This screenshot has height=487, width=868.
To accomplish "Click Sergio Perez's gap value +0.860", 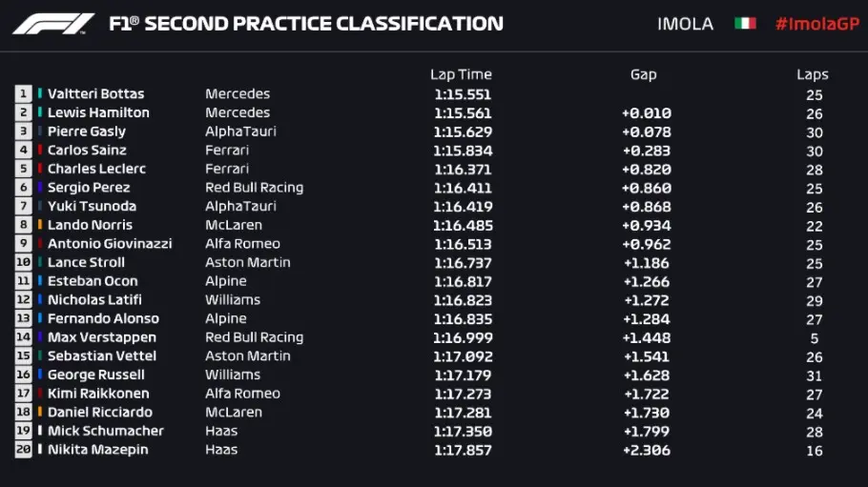I will pyautogui.click(x=646, y=188).
